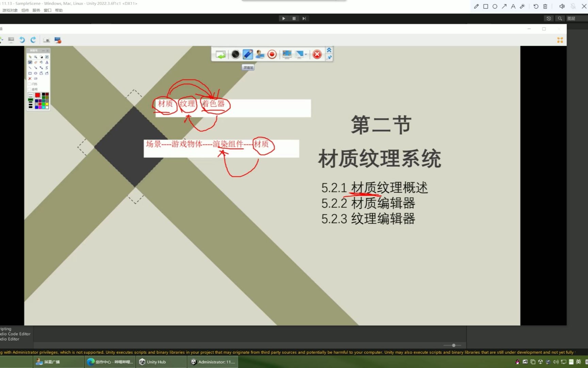
Task: Select the square shape tool in the annotation bar
Action: (x=486, y=6)
